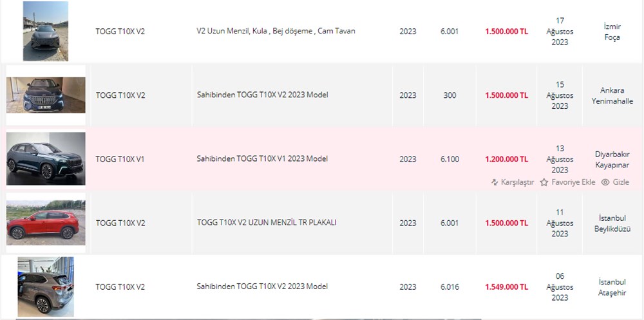Click the Ankara Yenimahalle location cell
Screen dimensions: 644x320
612,95
